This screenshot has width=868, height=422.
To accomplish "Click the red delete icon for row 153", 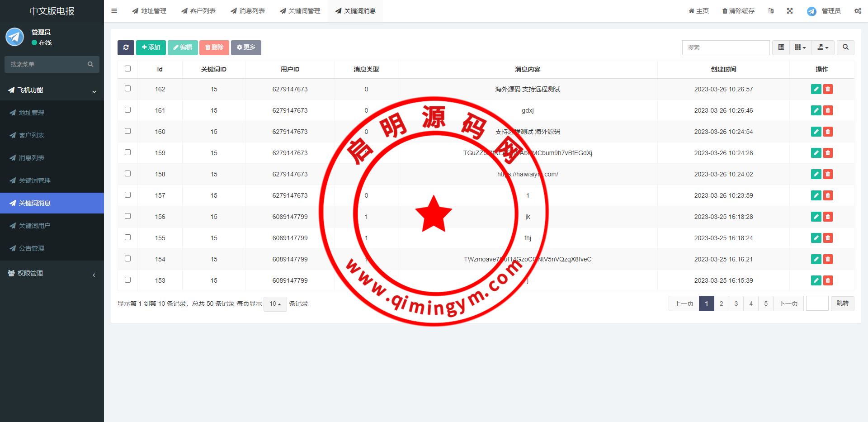I will pyautogui.click(x=828, y=280).
